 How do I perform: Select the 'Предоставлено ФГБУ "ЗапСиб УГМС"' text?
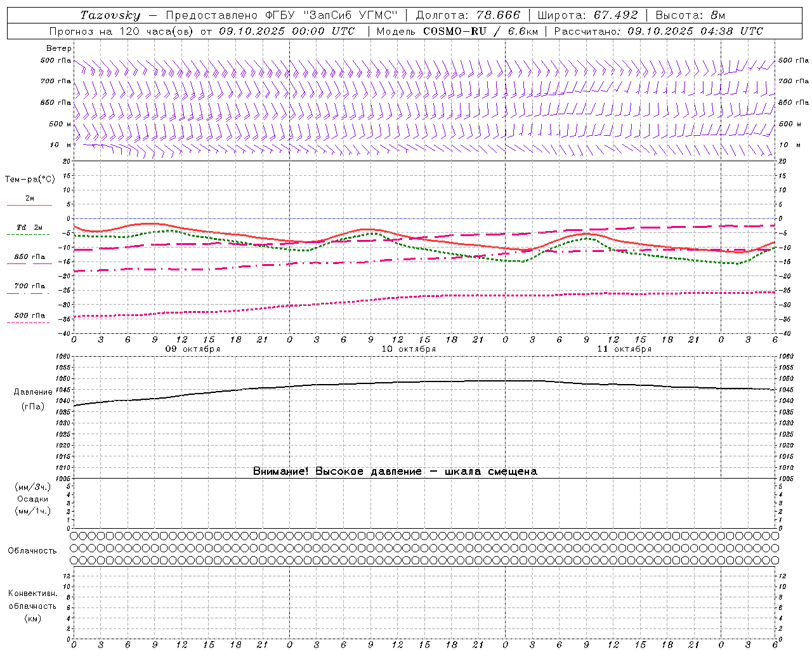(282, 15)
